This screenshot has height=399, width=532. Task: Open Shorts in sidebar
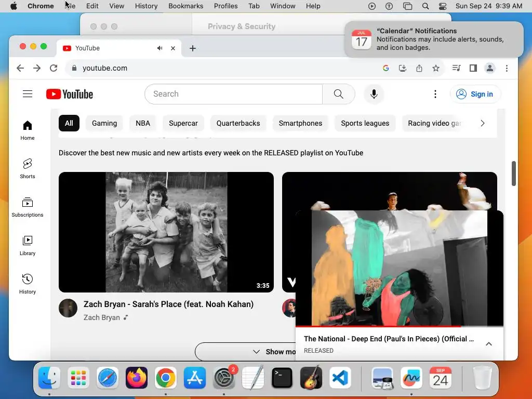click(28, 169)
